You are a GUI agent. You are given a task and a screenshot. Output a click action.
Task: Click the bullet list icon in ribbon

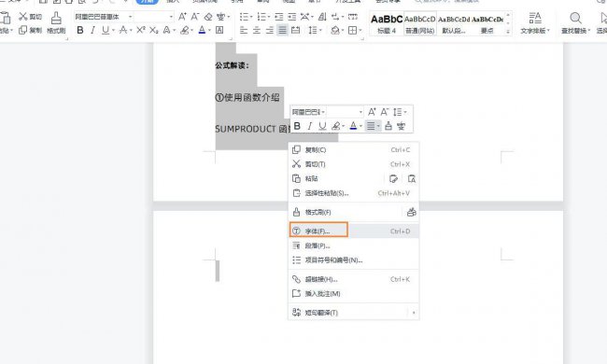(x=244, y=17)
